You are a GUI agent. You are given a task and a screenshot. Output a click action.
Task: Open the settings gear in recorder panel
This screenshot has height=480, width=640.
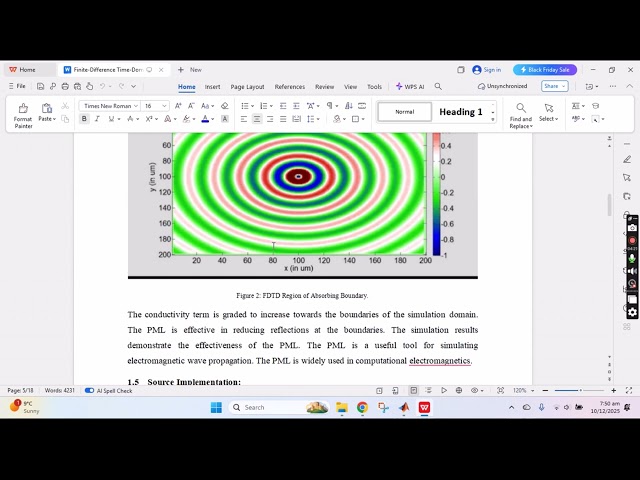click(632, 313)
